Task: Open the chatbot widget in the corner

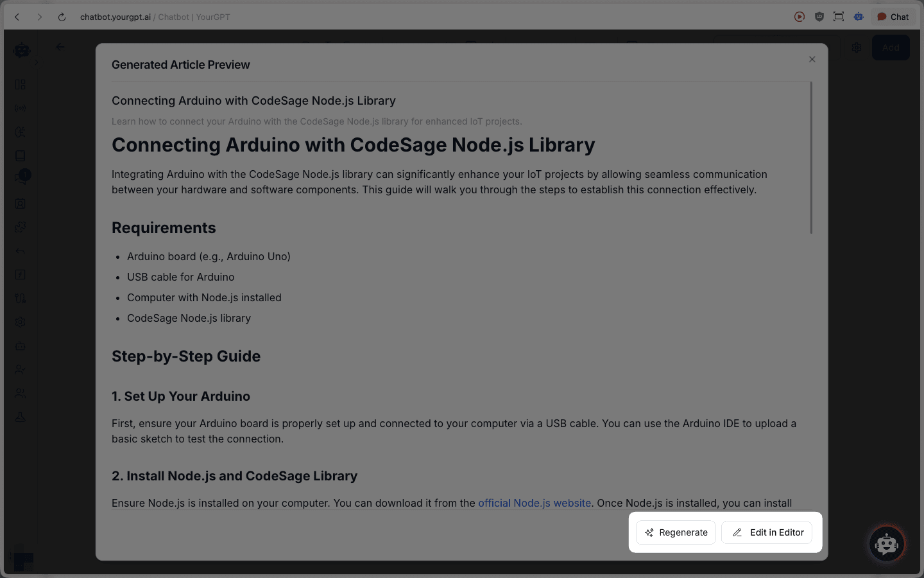Action: [887, 544]
